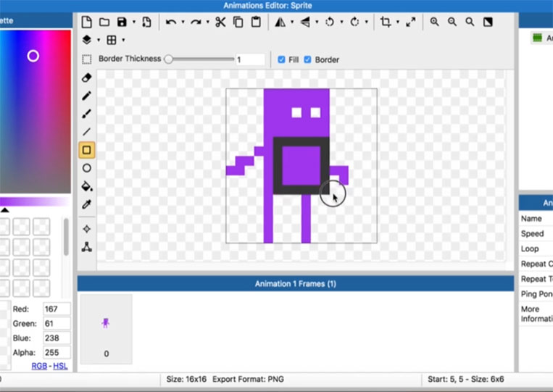Select the Ellipse tool
The width and height of the screenshot is (553, 392).
87,168
